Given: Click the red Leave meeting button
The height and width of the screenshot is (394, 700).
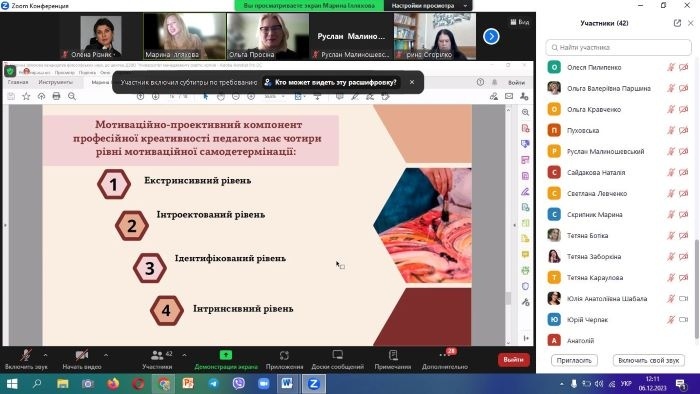Looking at the screenshot, I should pyautogui.click(x=513, y=360).
